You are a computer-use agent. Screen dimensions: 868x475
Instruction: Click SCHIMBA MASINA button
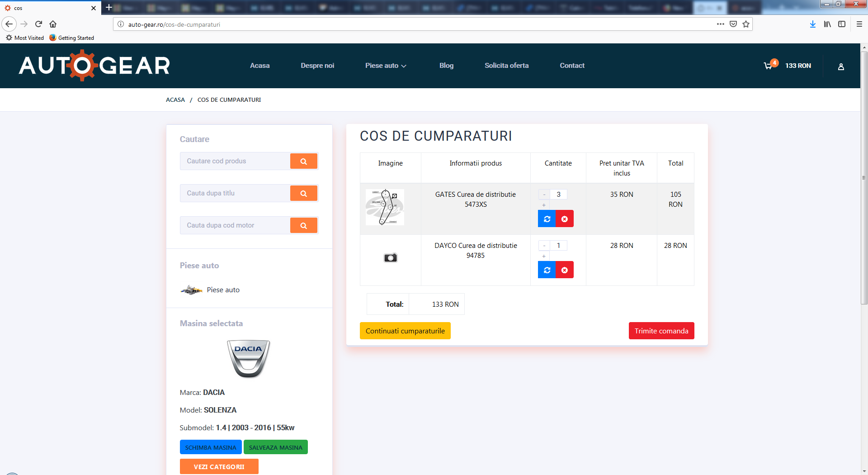211,447
